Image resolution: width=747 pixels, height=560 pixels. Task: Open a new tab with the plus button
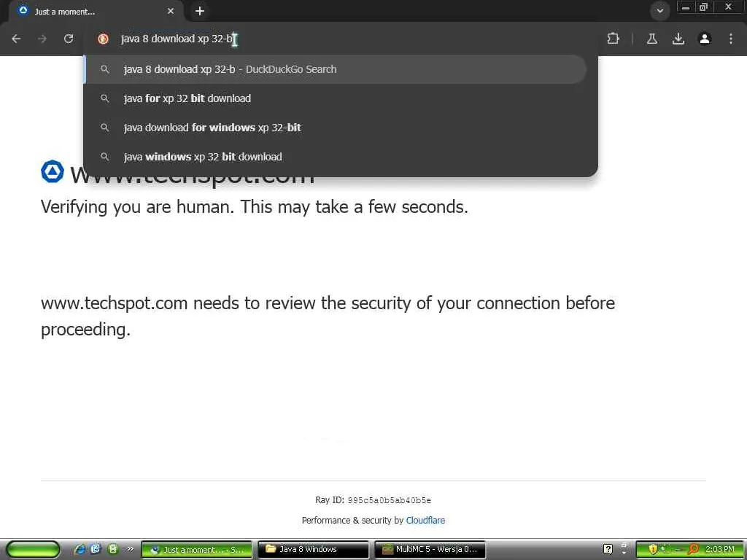point(200,11)
